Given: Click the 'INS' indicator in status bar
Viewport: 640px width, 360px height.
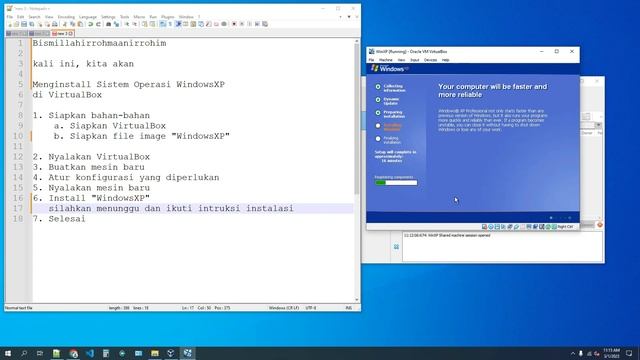Looking at the screenshot, I should [349, 308].
